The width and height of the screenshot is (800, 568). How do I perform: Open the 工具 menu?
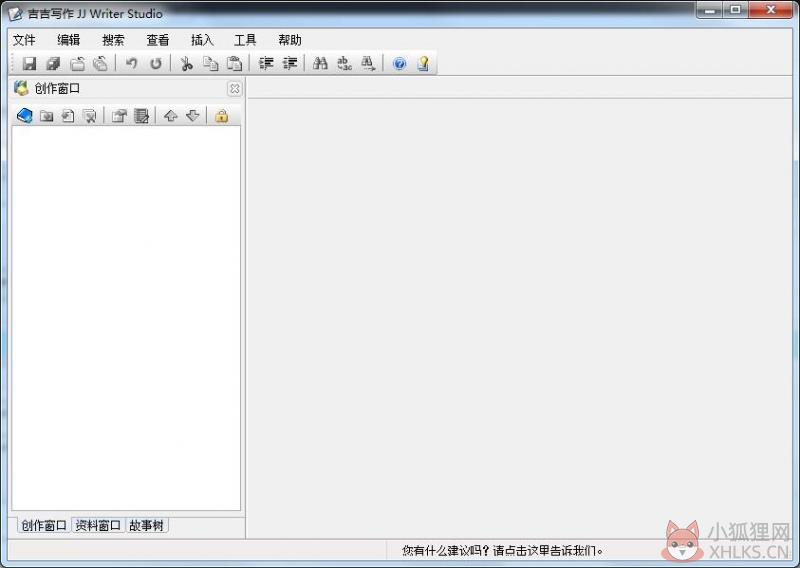(245, 40)
